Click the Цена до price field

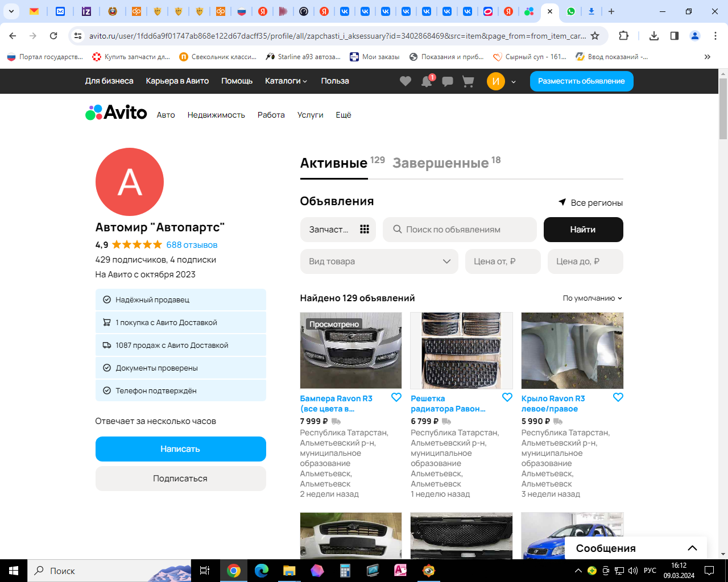point(585,261)
